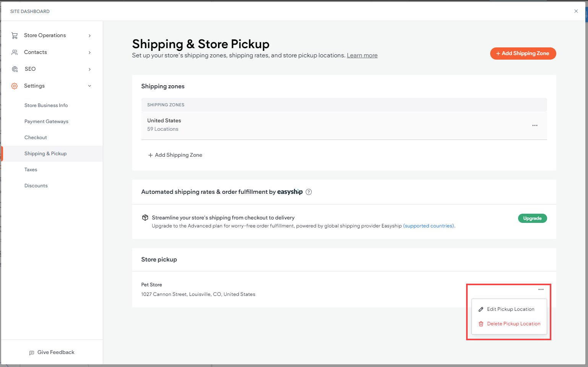
Task: Expand the Contacts section chevron
Action: (x=89, y=52)
